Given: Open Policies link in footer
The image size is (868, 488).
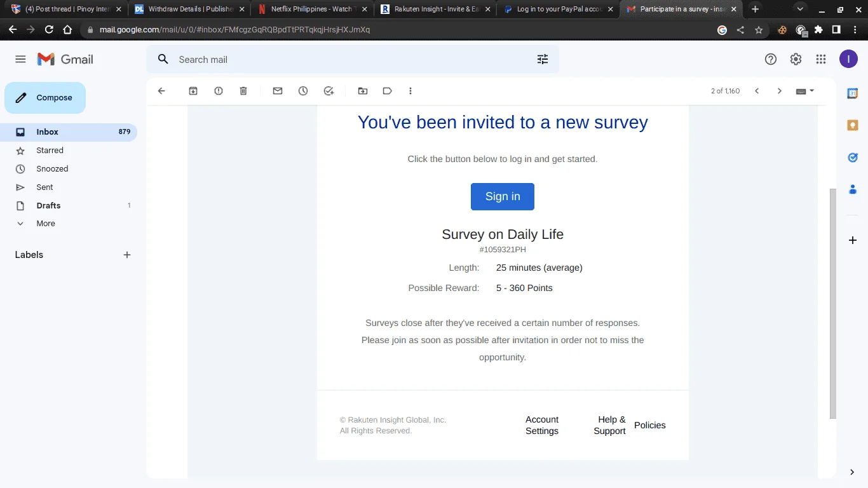Looking at the screenshot, I should pos(650,425).
